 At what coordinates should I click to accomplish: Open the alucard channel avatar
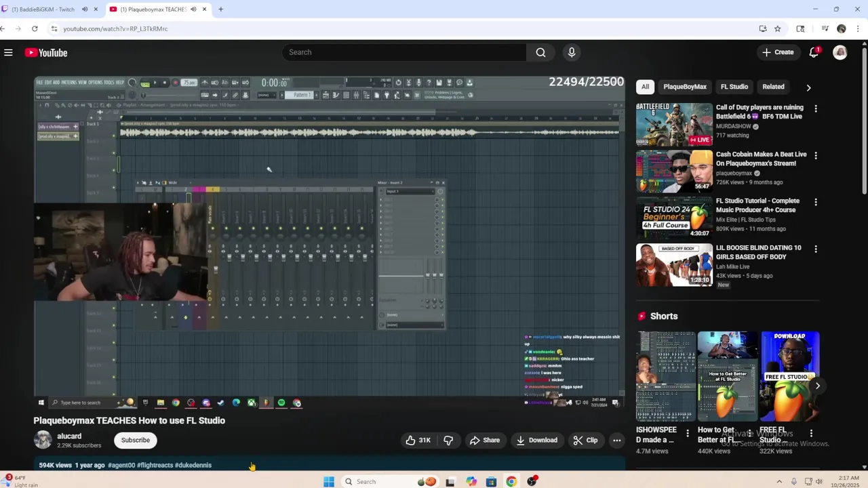pyautogui.click(x=43, y=440)
